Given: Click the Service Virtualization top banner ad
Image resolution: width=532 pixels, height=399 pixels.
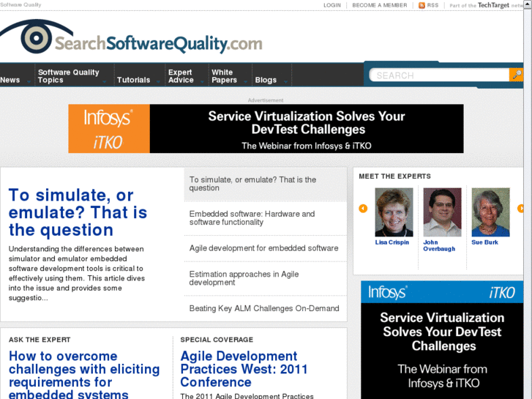Looking at the screenshot, I should click(266, 128).
